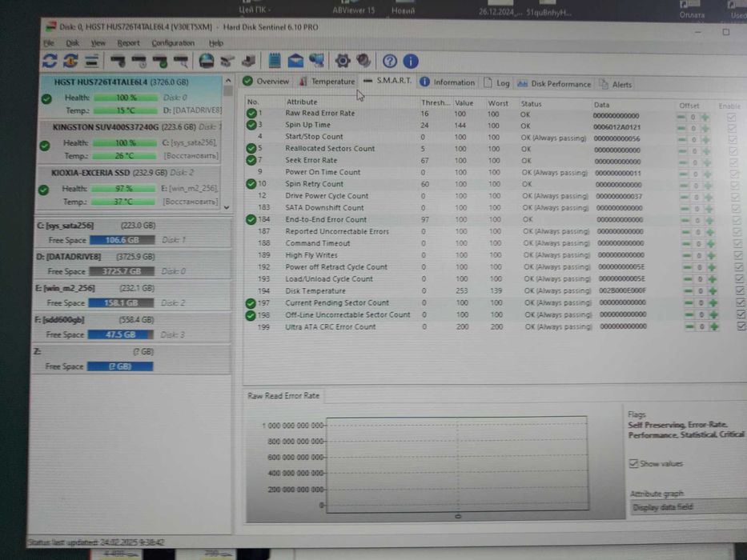The image size is (747, 560).
Task: Click the blue info circle toolbar icon
Action: click(x=411, y=61)
